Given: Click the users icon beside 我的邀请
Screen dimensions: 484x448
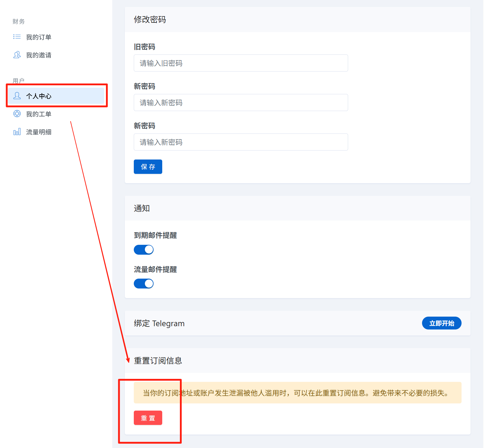Looking at the screenshot, I should (17, 55).
